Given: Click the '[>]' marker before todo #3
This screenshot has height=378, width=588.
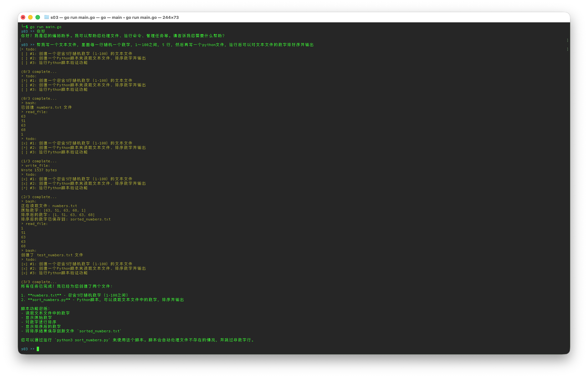Looking at the screenshot, I should click(x=24, y=188).
